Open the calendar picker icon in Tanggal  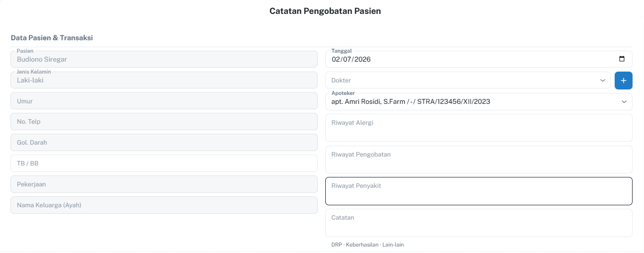click(x=622, y=59)
